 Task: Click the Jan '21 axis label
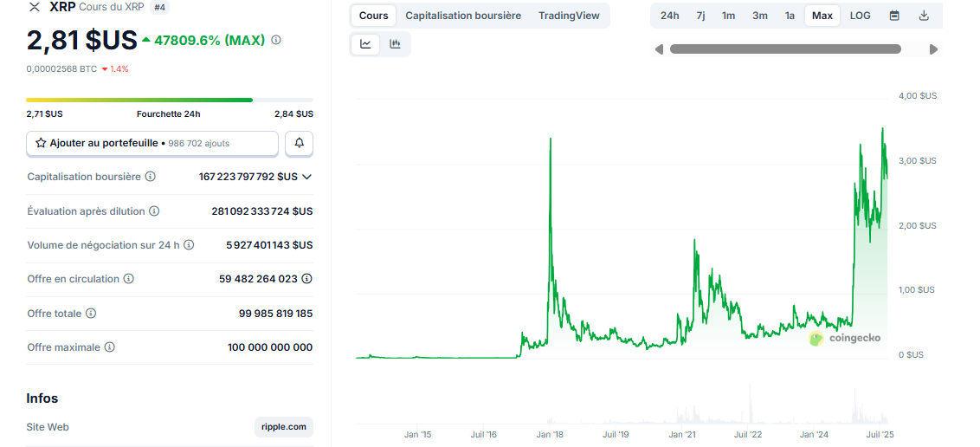coord(682,434)
